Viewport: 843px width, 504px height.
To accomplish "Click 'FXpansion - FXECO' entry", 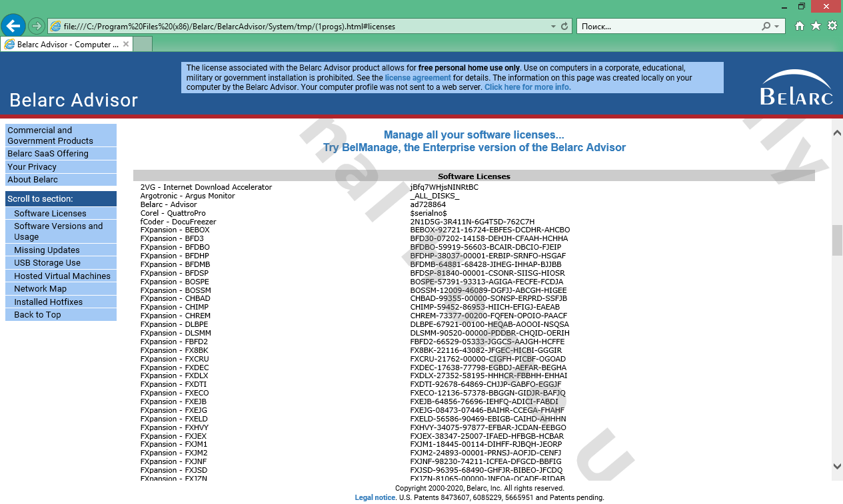I will click(x=175, y=393).
